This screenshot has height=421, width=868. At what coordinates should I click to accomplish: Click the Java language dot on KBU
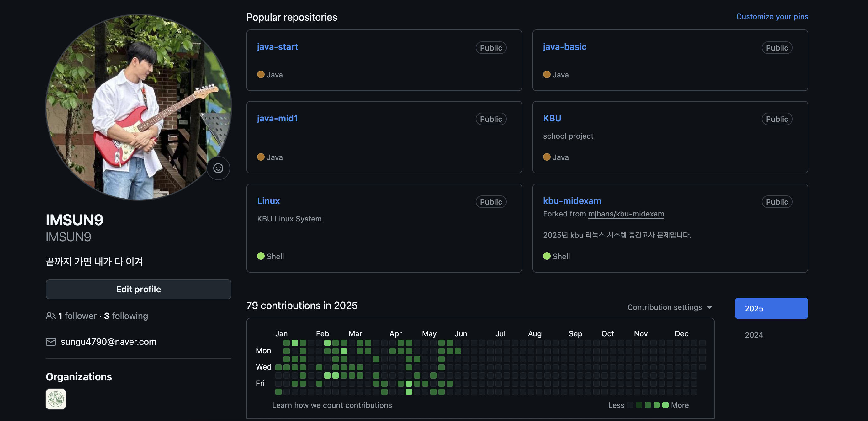[547, 157]
